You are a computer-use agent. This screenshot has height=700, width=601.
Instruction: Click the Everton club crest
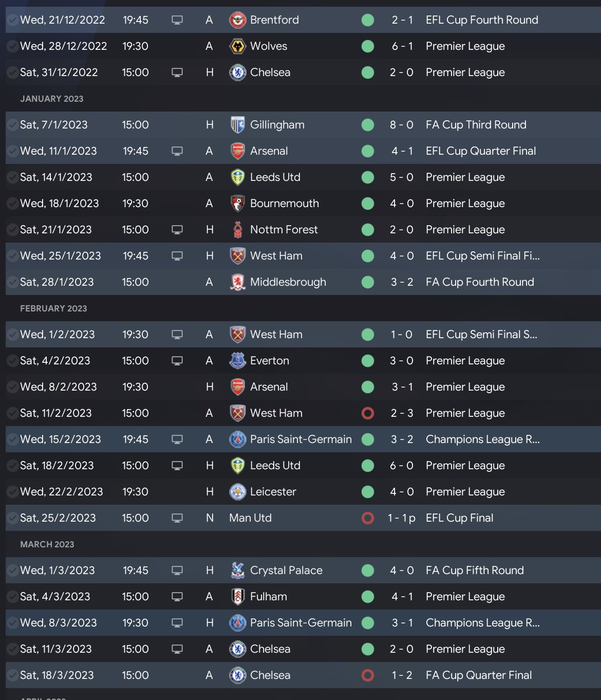click(237, 361)
